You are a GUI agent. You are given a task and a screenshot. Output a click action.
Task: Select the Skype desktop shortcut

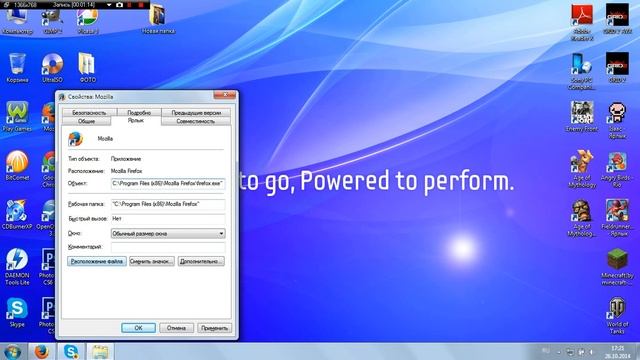(17, 313)
